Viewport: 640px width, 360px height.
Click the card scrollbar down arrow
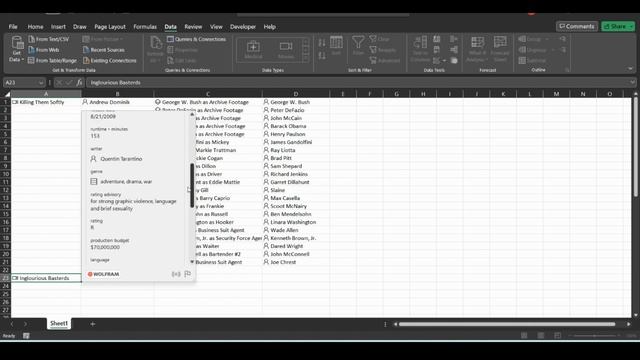192,262
